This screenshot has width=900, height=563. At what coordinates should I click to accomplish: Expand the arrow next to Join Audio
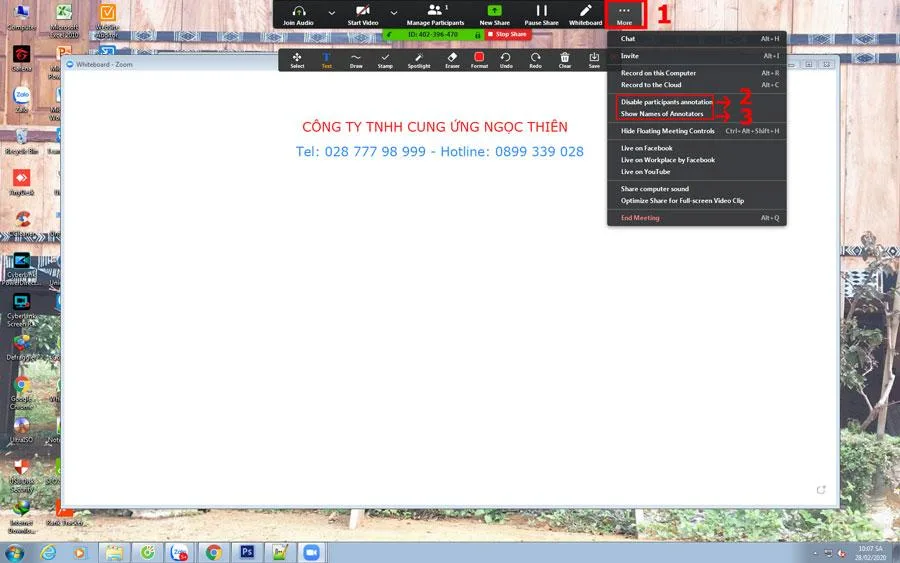point(332,13)
